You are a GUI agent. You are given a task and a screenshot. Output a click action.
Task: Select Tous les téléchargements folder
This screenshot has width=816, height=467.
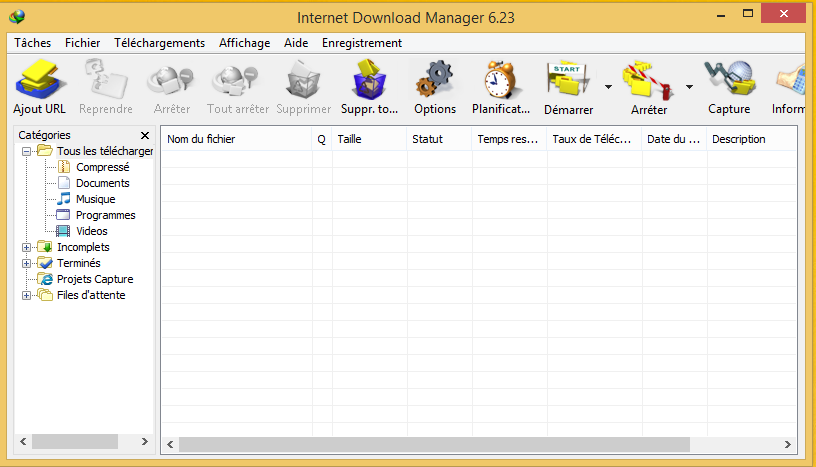(105, 151)
